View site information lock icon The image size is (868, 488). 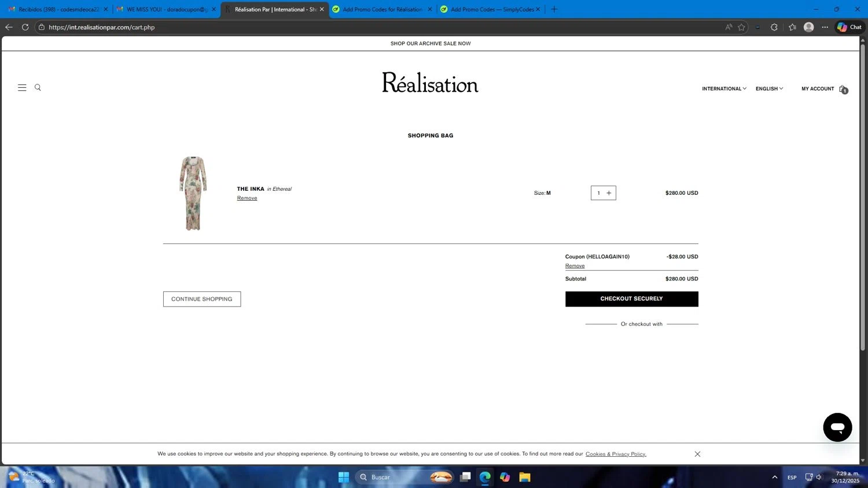42,27
